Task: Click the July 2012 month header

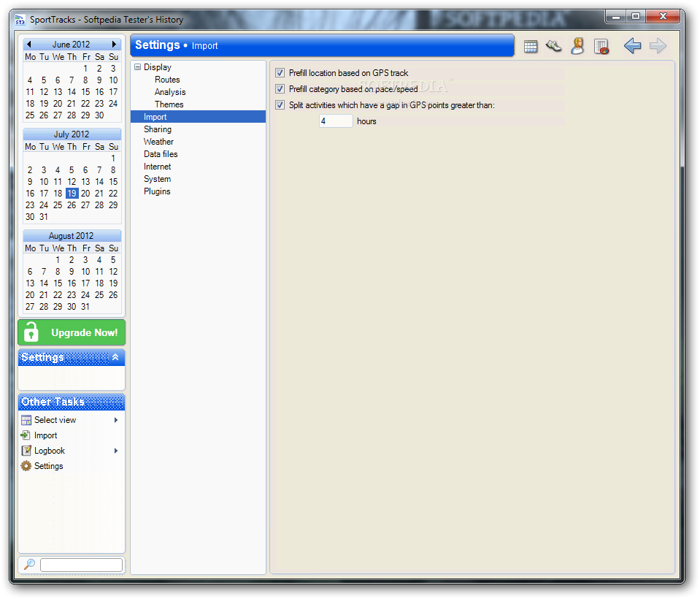Action: point(72,134)
